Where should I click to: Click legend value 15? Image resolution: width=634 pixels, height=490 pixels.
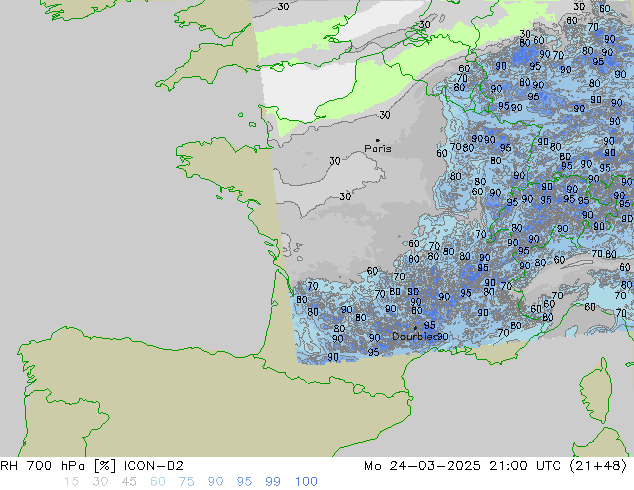click(x=71, y=482)
